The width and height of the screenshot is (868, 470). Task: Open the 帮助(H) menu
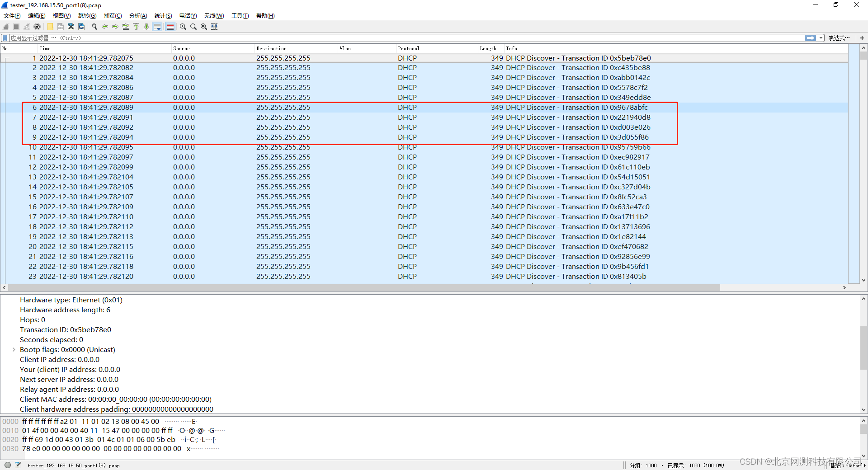pyautogui.click(x=265, y=16)
